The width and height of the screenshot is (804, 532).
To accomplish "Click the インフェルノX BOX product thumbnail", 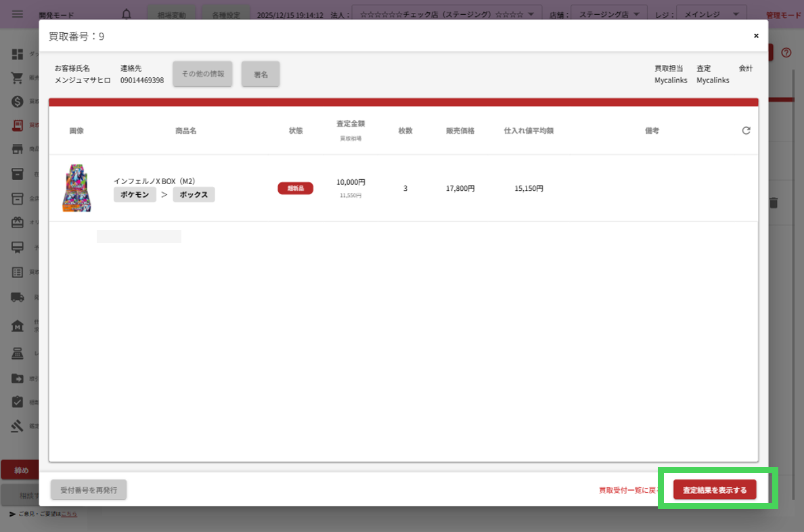I will tap(76, 188).
